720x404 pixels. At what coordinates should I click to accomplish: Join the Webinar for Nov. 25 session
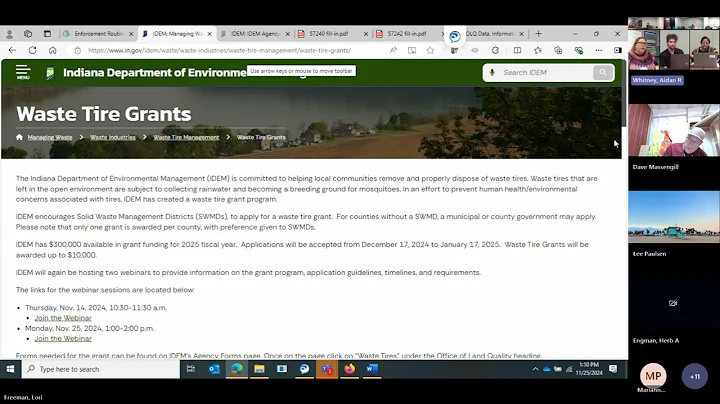click(x=63, y=338)
